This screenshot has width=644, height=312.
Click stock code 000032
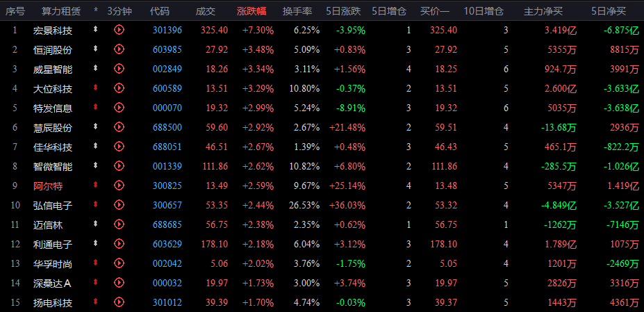coord(167,284)
